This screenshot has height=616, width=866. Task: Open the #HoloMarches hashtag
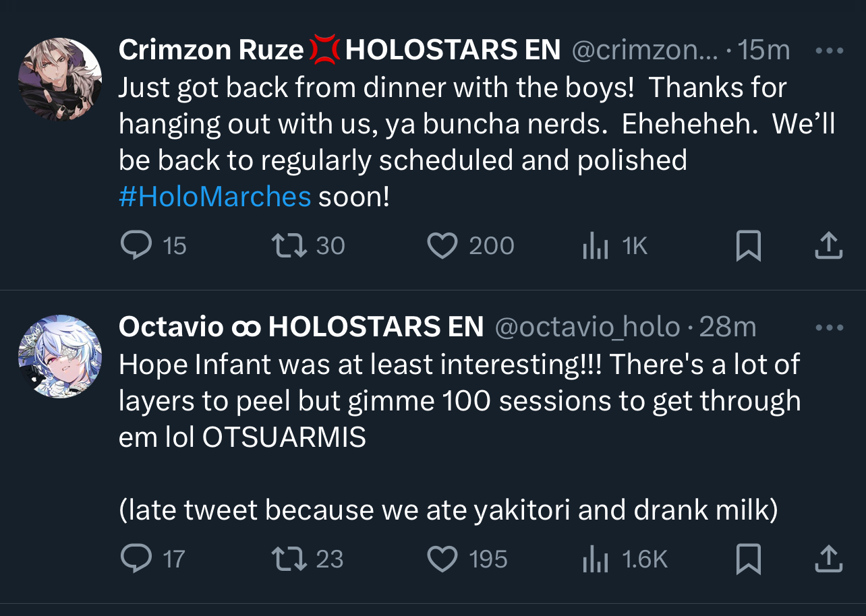tap(214, 197)
